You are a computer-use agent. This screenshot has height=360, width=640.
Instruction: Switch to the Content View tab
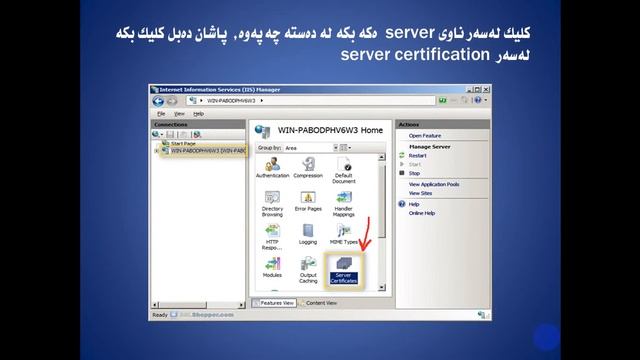(318, 303)
